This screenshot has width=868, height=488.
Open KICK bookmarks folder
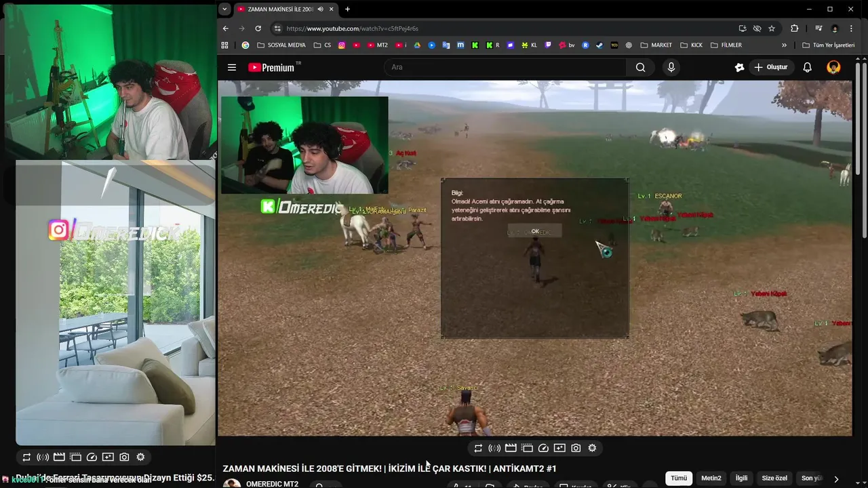[x=691, y=45]
